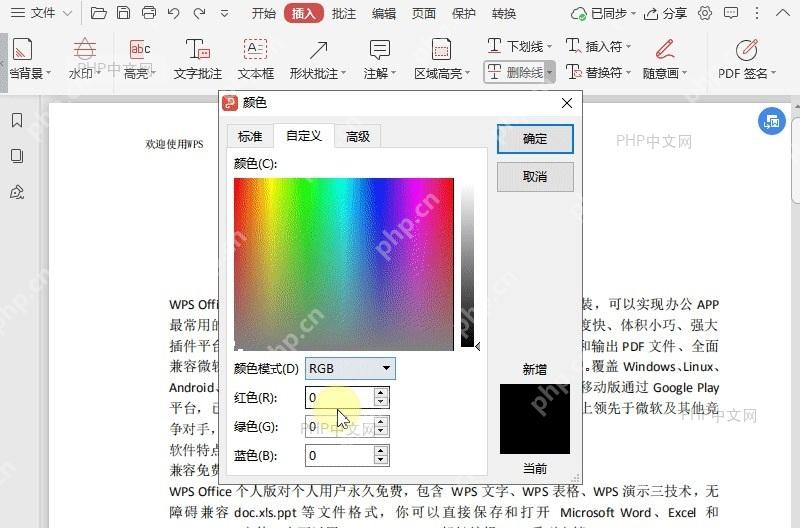Click the 取消 cancel button
The image size is (800, 528).
click(x=535, y=177)
